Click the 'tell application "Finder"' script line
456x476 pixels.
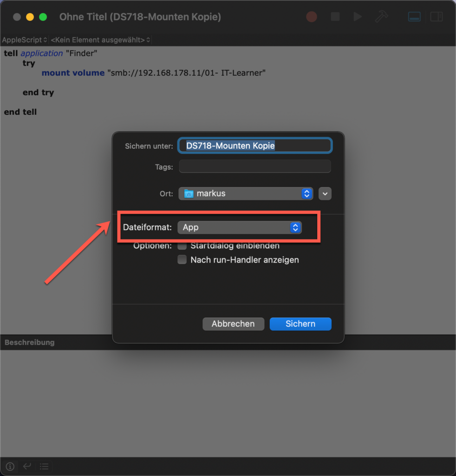click(x=50, y=53)
